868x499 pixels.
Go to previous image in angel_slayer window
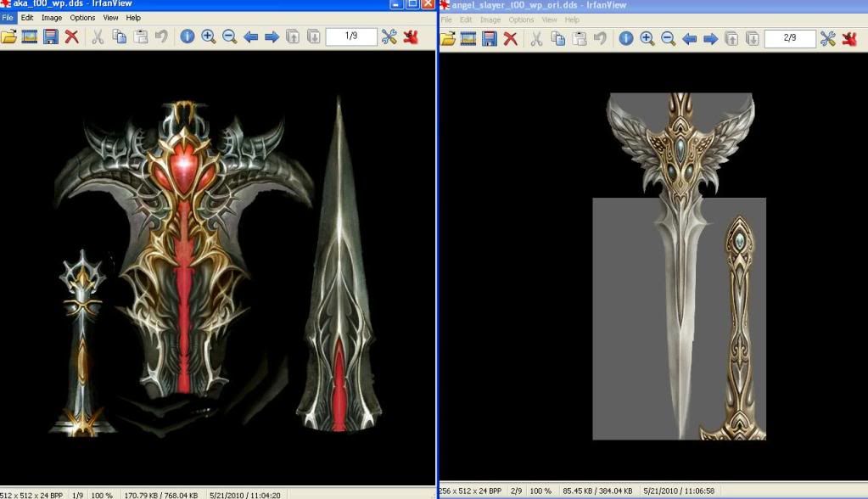(x=690, y=38)
